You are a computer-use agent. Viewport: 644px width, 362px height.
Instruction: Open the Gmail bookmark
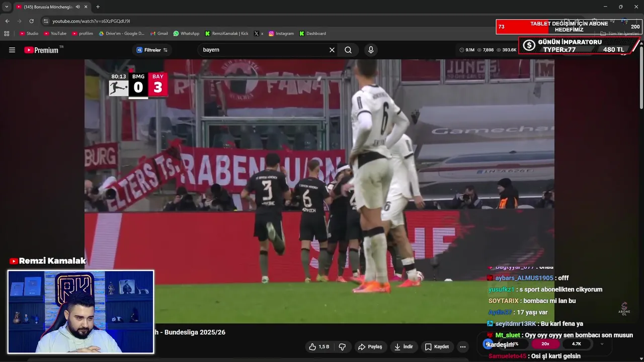[159, 34]
